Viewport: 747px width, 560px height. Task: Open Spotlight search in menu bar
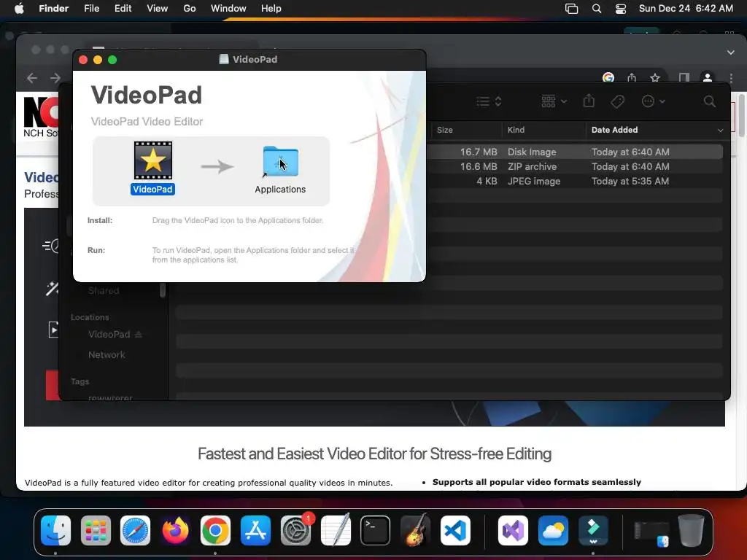tap(597, 9)
